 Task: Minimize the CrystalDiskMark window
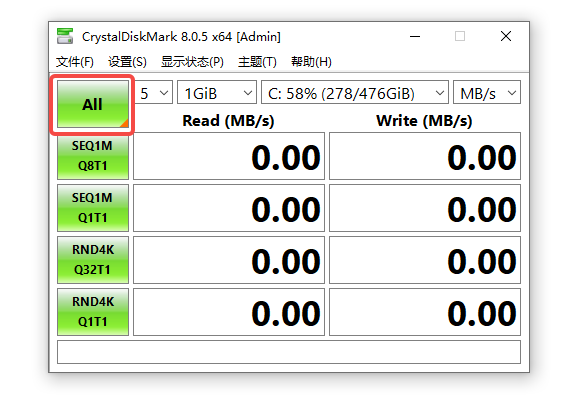tap(415, 36)
